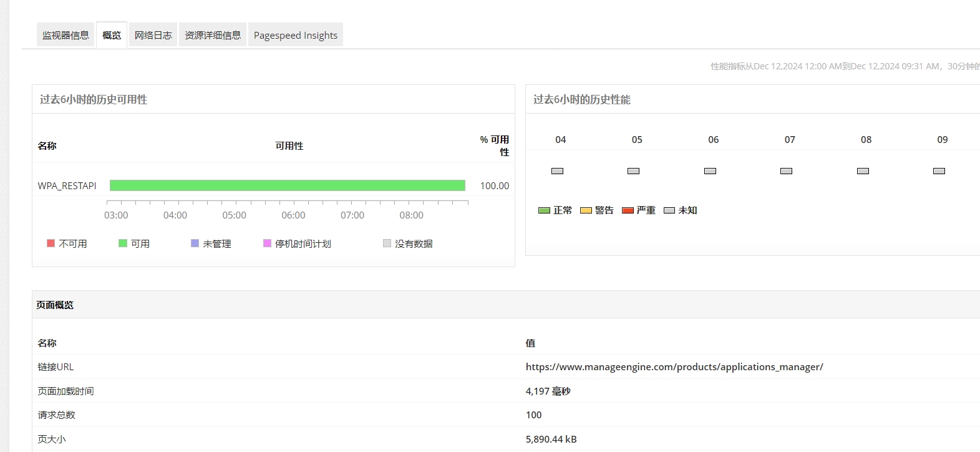Open the 资源详细信息 tab
The image size is (980, 452).
point(213,35)
